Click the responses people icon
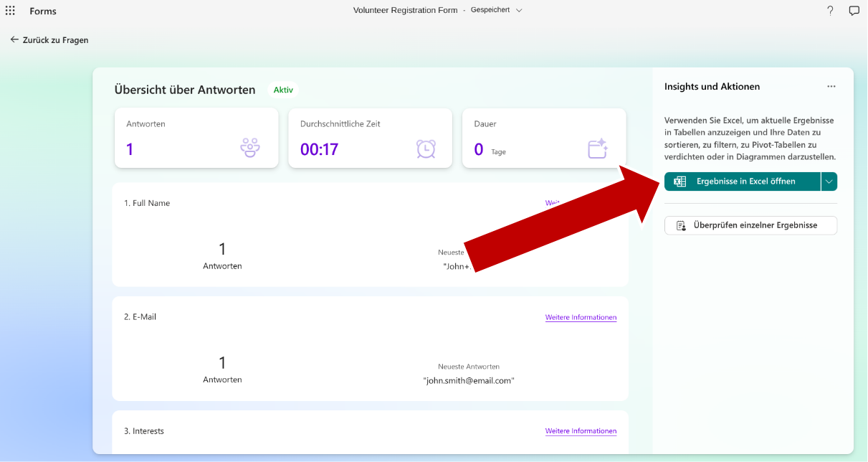 249,148
